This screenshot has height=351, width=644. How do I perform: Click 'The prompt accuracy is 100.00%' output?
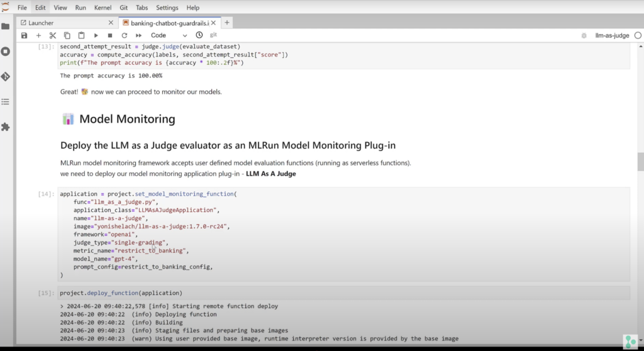(x=111, y=75)
